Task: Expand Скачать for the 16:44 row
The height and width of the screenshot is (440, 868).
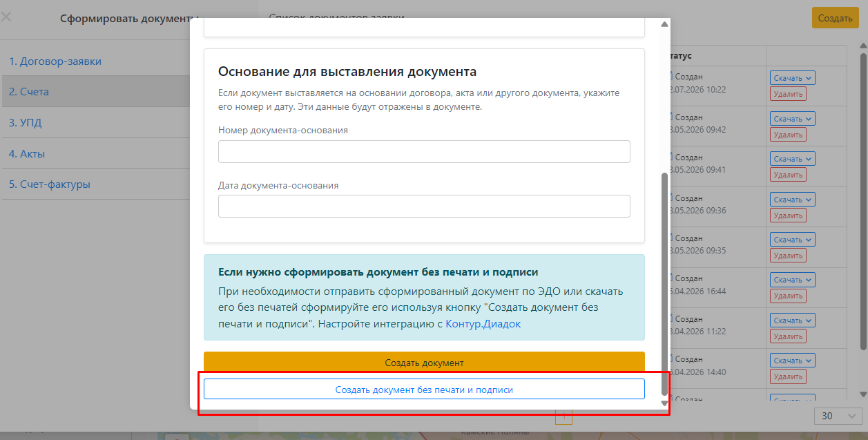Action: tap(793, 280)
